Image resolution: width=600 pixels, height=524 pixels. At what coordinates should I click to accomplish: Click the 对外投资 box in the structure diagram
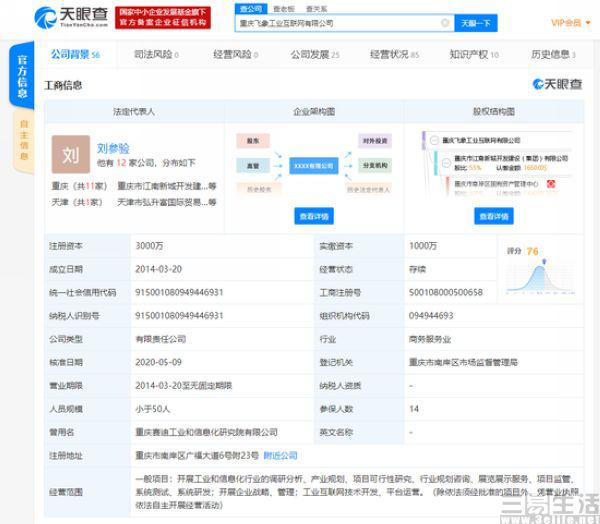click(x=375, y=141)
